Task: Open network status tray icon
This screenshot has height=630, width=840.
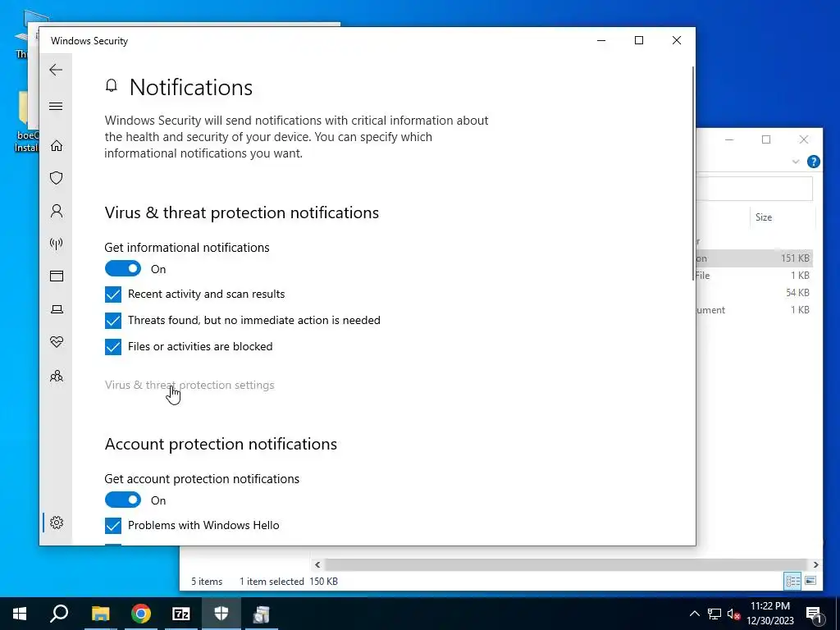Action: point(714,614)
